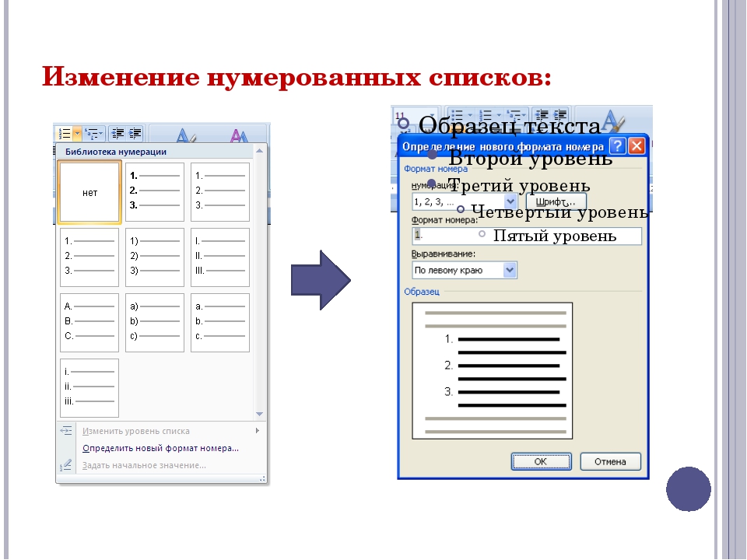Click the 'Отмена' button
The image size is (747, 560).
pyautogui.click(x=610, y=461)
